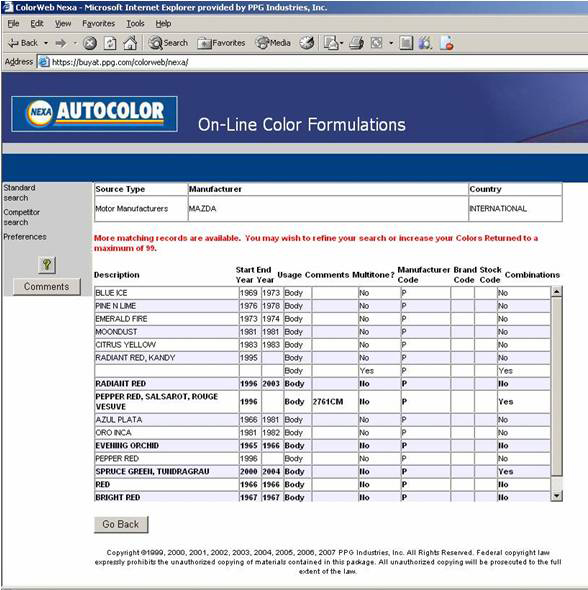Open the Edit button dropdown arrow
The height and width of the screenshot is (590, 588).
pyautogui.click(x=391, y=43)
